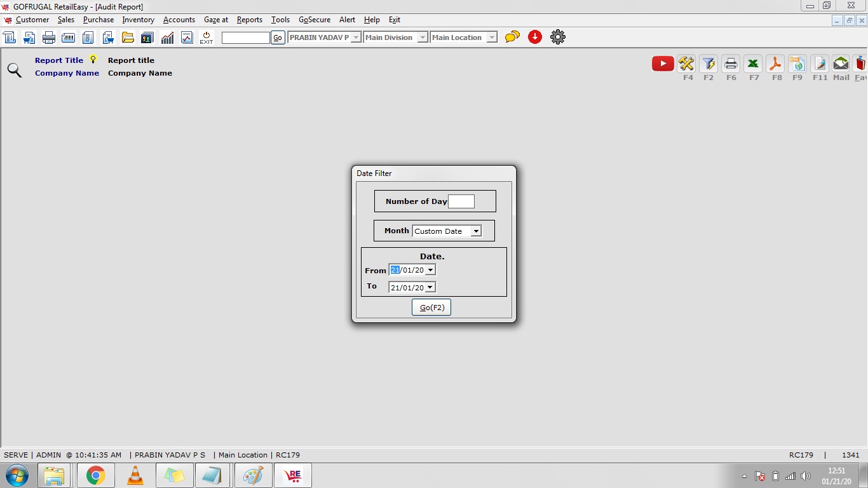Open the Accounts menu
The image size is (868, 488).
click(x=179, y=20)
